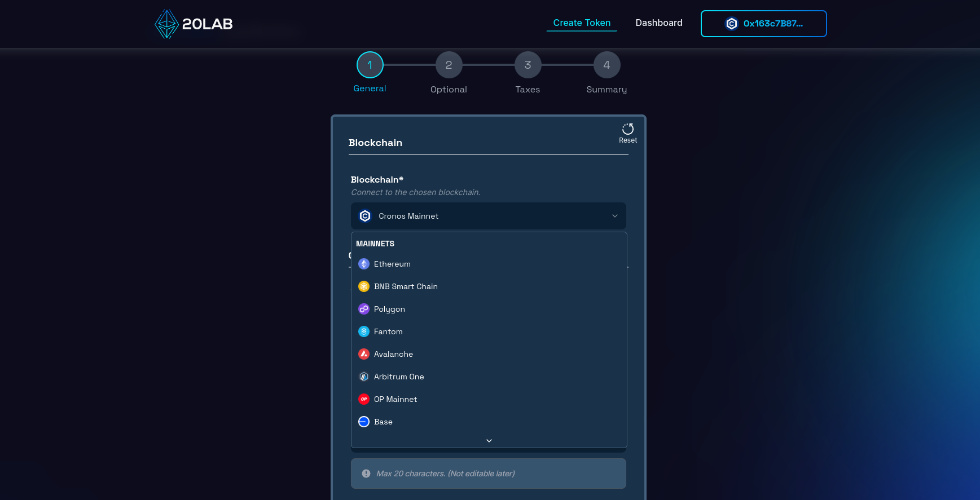Click the Arbitrum One icon
The image size is (980, 500).
click(364, 377)
